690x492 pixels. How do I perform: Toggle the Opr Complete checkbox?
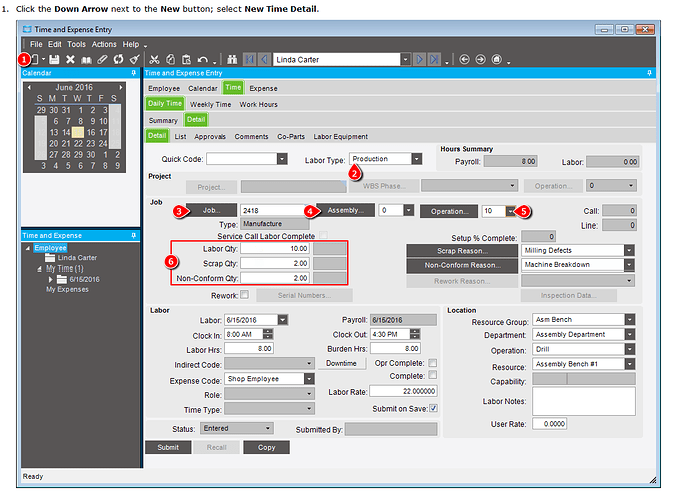point(433,363)
